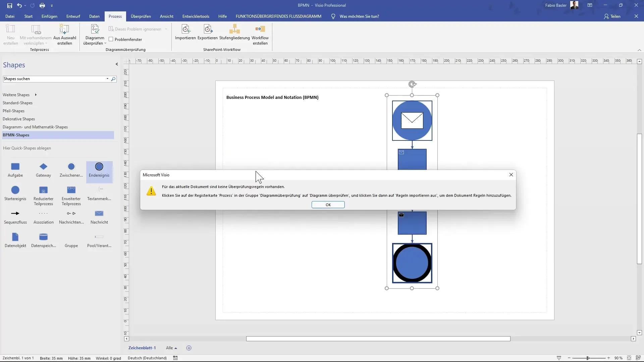Image resolution: width=644 pixels, height=362 pixels.
Task: Collapse the ribbon with the chevron
Action: pos(639,50)
